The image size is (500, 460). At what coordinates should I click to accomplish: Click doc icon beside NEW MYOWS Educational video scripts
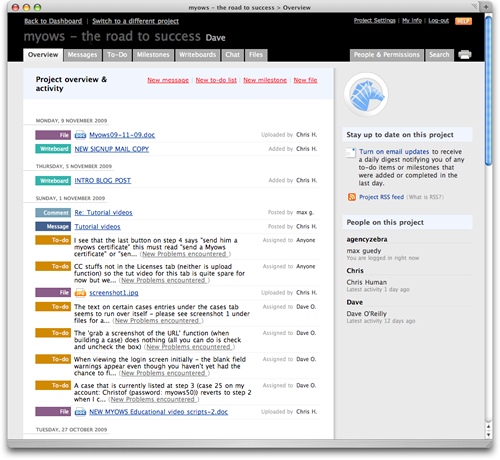pos(80,412)
